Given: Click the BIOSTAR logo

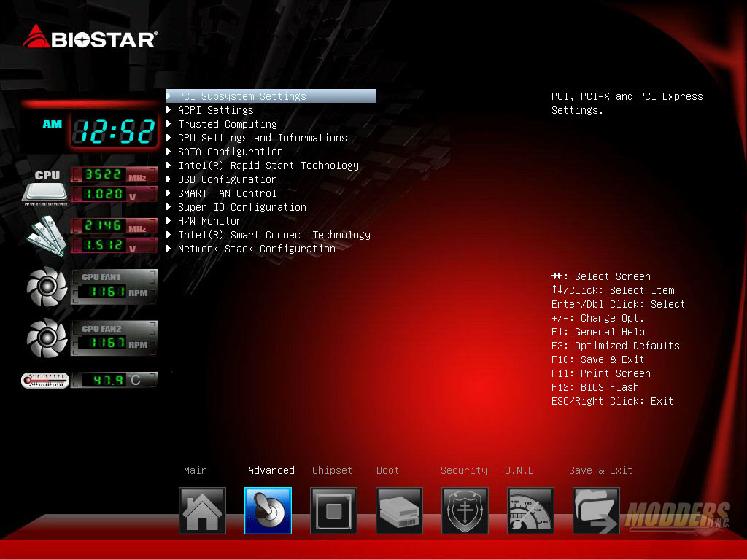Looking at the screenshot, I should (x=90, y=37).
